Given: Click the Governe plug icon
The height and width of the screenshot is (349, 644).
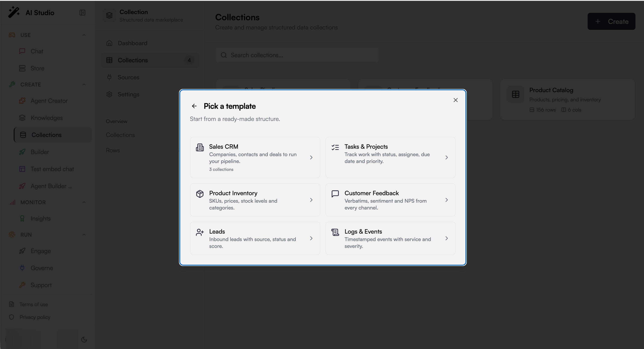Looking at the screenshot, I should [x=22, y=268].
